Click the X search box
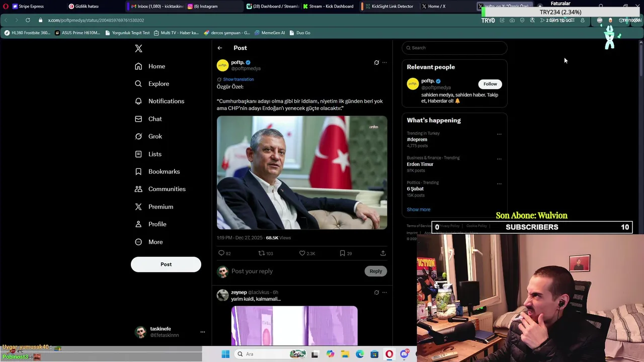The image size is (644, 362). 455,48
